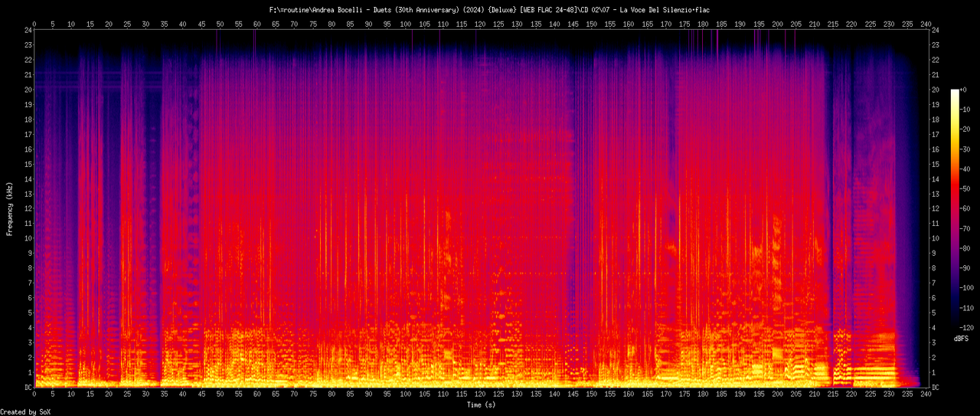
Task: Click "50" tick on top time axis
Action: [x=220, y=23]
